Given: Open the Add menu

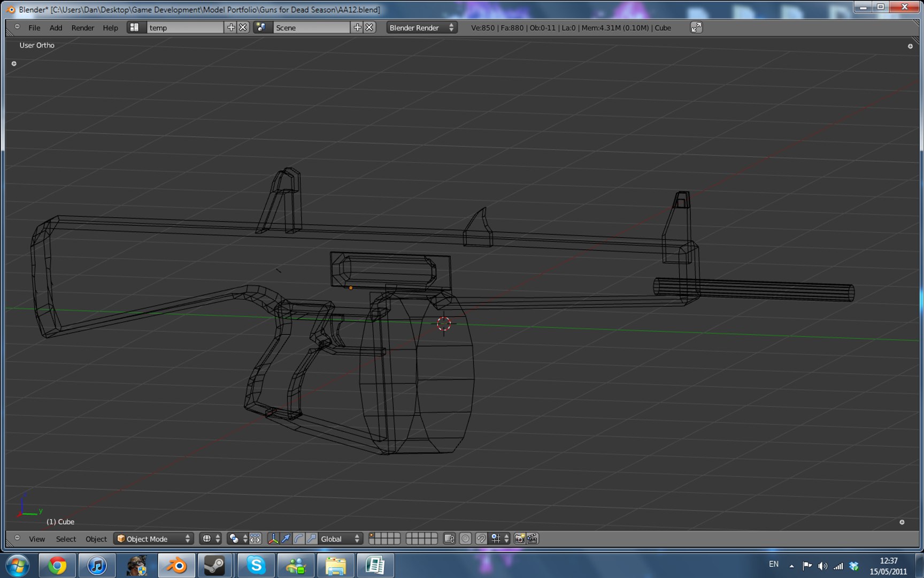Looking at the screenshot, I should tap(56, 27).
